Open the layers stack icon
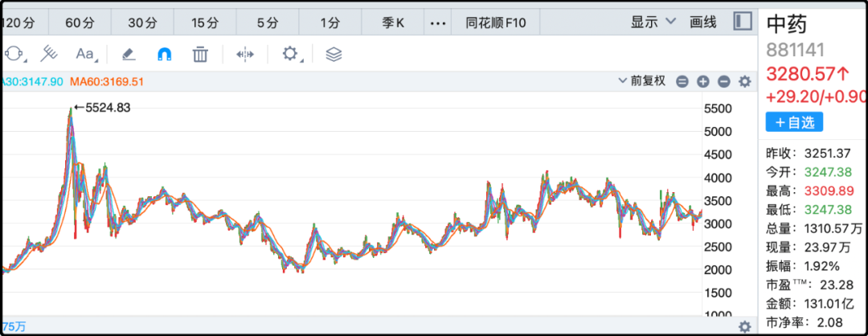This screenshot has height=336, width=868. click(x=334, y=55)
